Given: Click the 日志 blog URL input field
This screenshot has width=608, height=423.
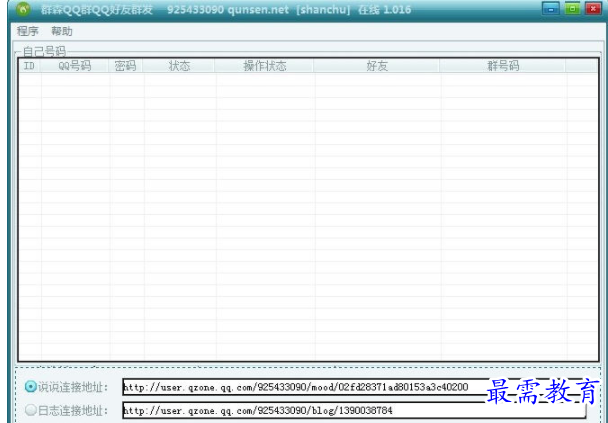Looking at the screenshot, I should [x=354, y=410].
